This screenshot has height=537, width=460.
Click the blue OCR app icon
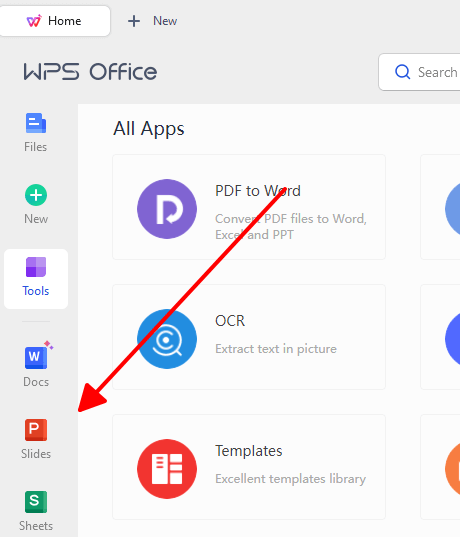167,339
